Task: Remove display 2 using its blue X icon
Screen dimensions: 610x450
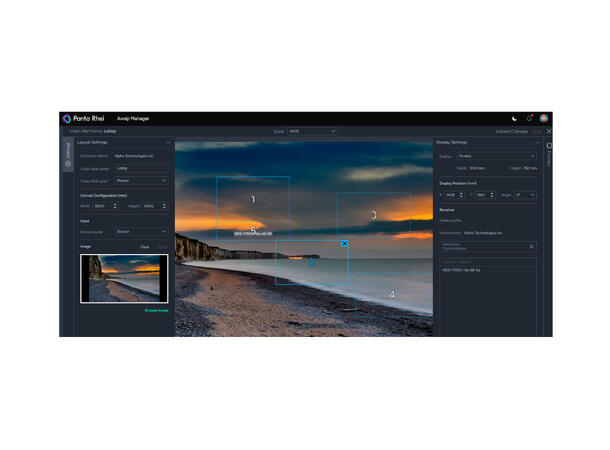Action: [344, 243]
